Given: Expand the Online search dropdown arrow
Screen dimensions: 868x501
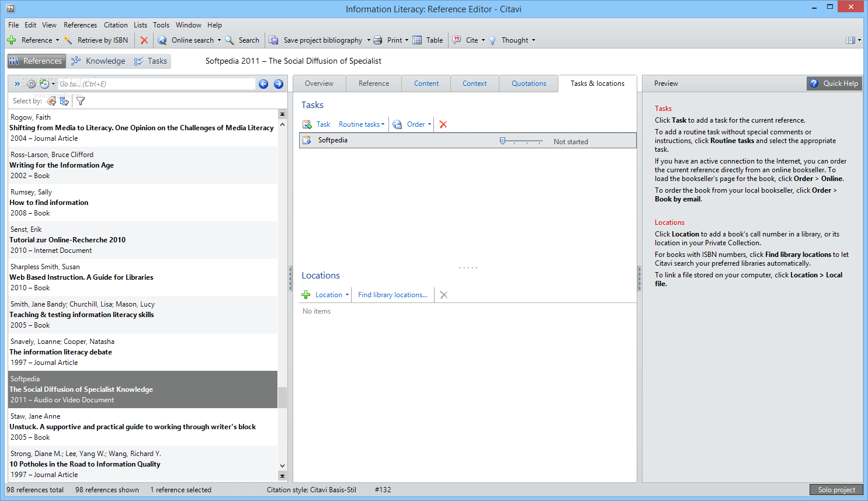Looking at the screenshot, I should [x=219, y=40].
